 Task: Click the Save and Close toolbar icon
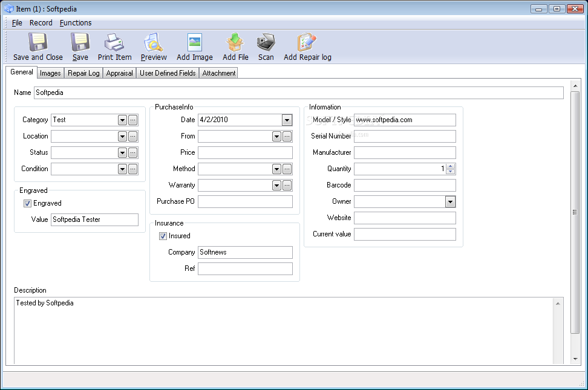click(x=38, y=42)
